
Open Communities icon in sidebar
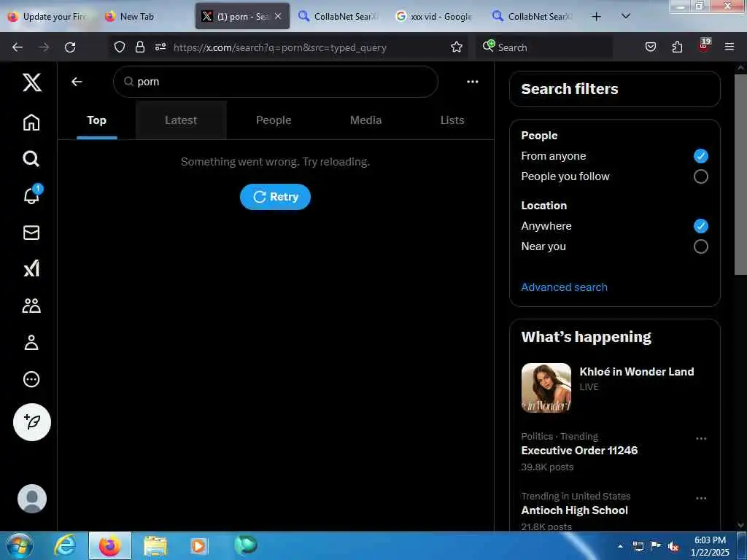[x=31, y=306]
